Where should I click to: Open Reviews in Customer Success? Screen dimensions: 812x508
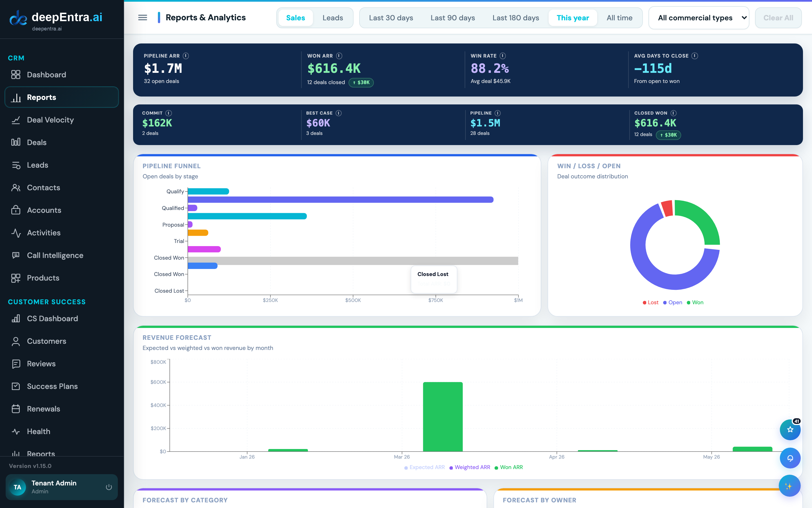62,364
